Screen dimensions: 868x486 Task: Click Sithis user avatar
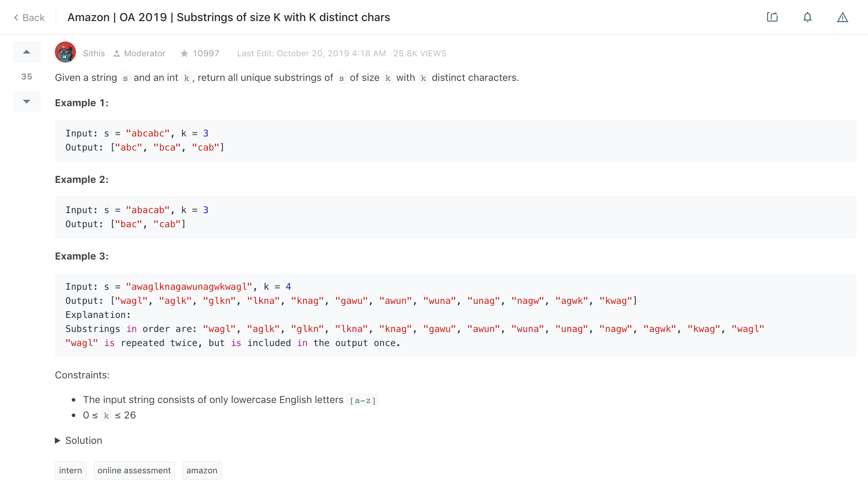(x=65, y=52)
